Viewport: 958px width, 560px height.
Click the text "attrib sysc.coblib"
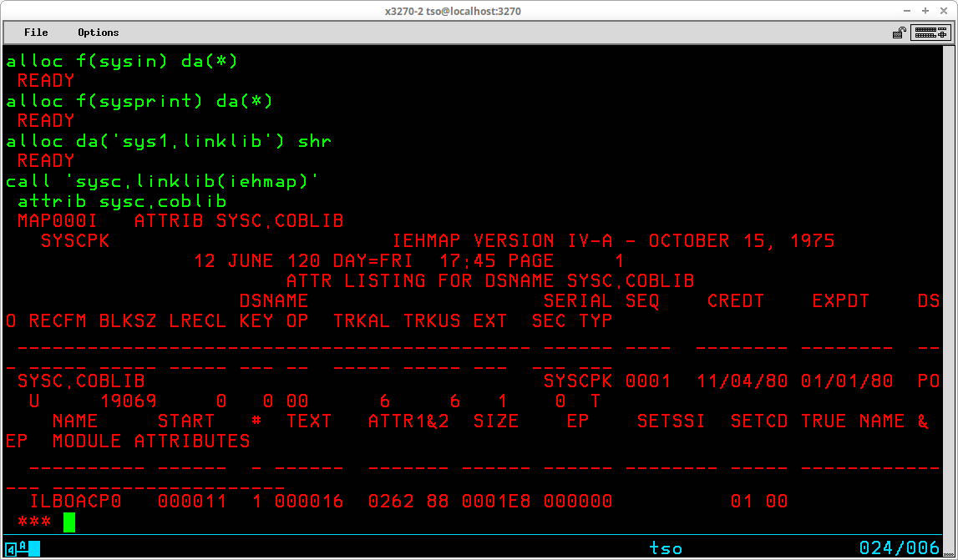[122, 201]
